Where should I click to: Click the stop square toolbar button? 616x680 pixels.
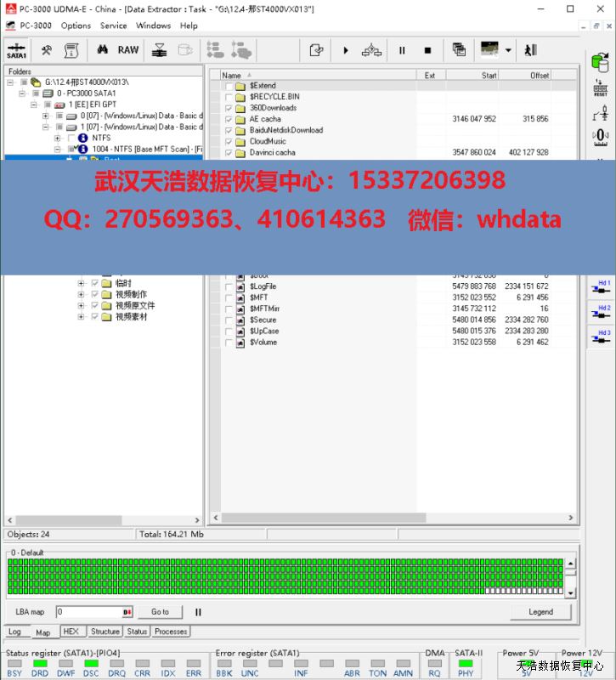pyautogui.click(x=427, y=50)
